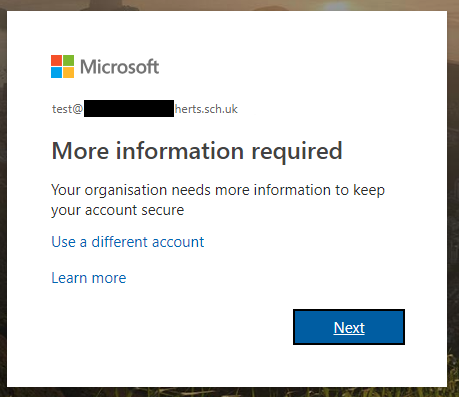The width and height of the screenshot is (459, 397).
Task: Click the 'More information required' heading
Action: point(197,151)
